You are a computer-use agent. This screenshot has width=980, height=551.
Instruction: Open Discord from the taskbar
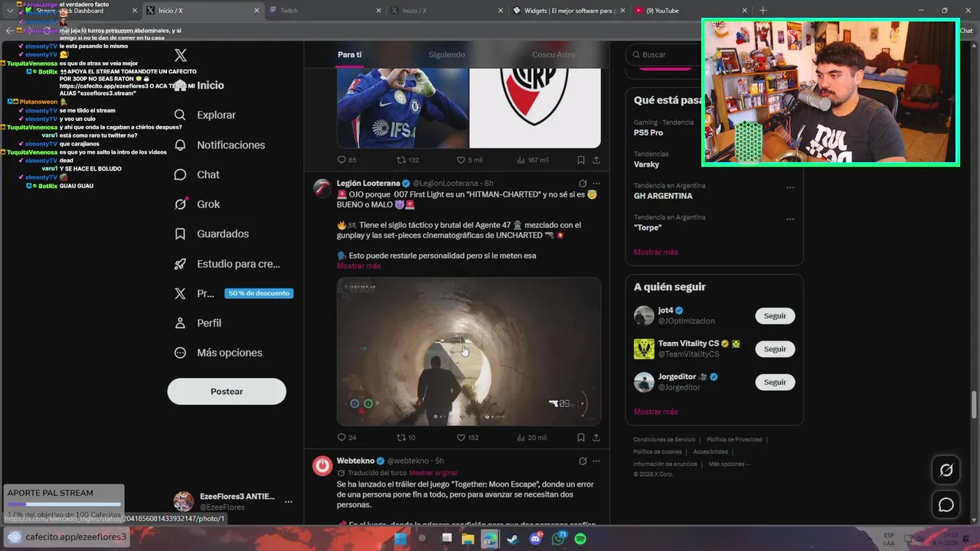pos(535,539)
